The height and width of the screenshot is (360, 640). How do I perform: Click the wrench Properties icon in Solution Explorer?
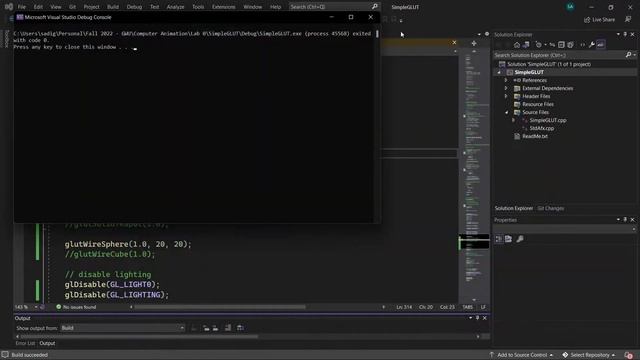pos(591,45)
